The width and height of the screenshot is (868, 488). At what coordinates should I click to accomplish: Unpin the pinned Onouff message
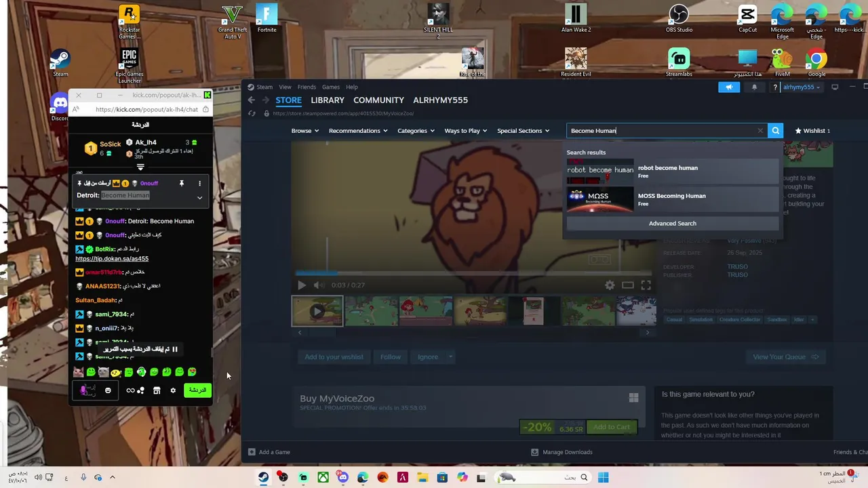[x=181, y=184]
